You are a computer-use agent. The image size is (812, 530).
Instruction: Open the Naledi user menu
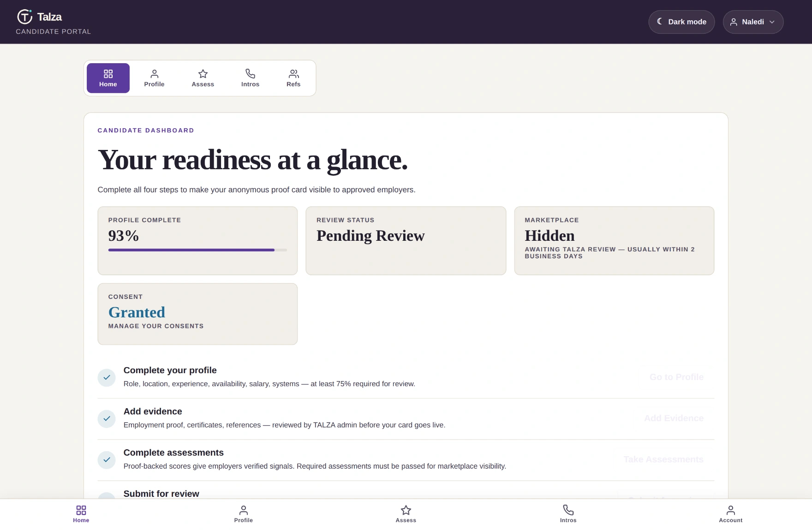pos(753,22)
